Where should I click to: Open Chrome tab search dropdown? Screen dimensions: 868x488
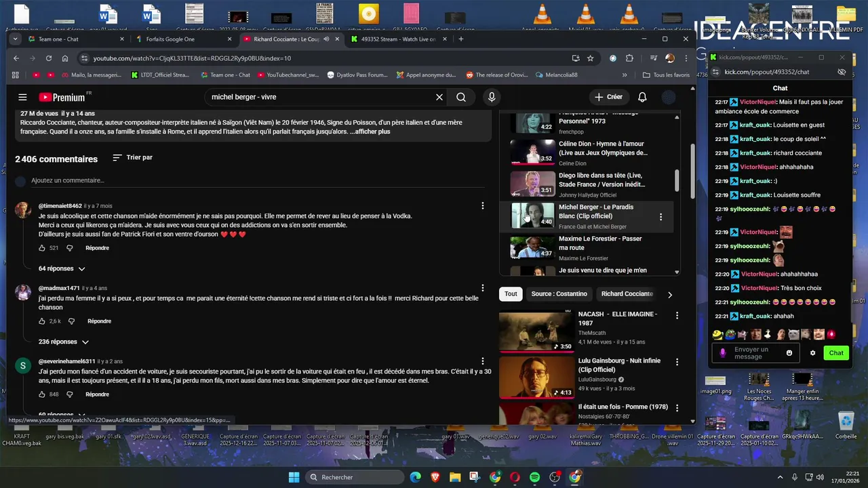(15, 39)
